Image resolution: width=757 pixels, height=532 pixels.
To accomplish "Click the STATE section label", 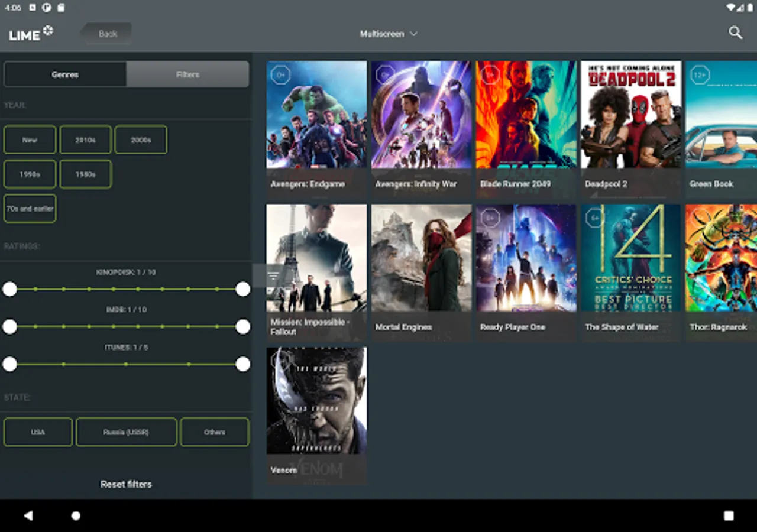I will pos(17,397).
